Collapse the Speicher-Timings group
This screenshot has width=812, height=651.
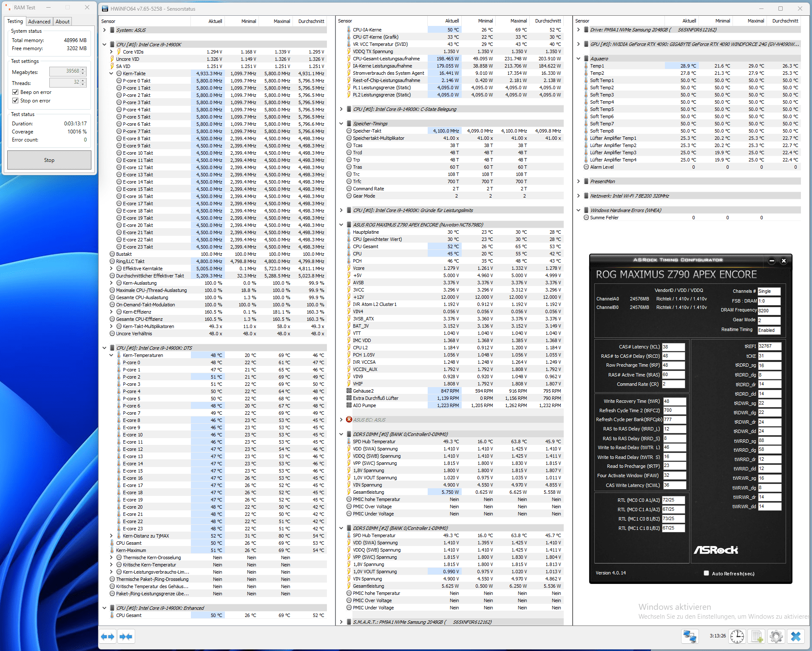341,124
